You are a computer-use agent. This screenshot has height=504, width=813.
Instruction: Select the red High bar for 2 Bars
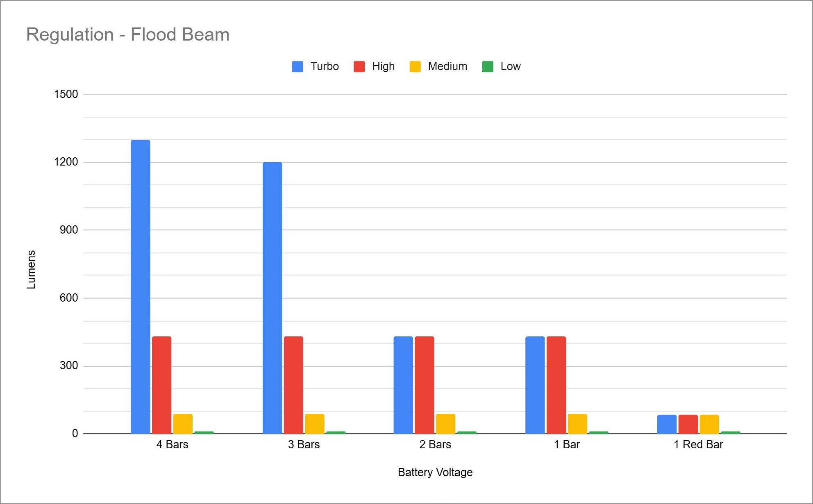425,385
